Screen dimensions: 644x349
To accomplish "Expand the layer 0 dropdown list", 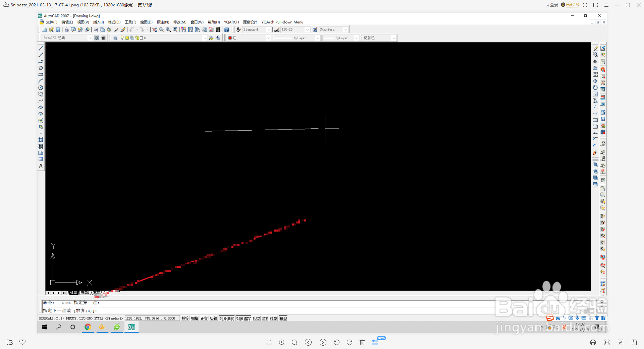I will pos(205,38).
